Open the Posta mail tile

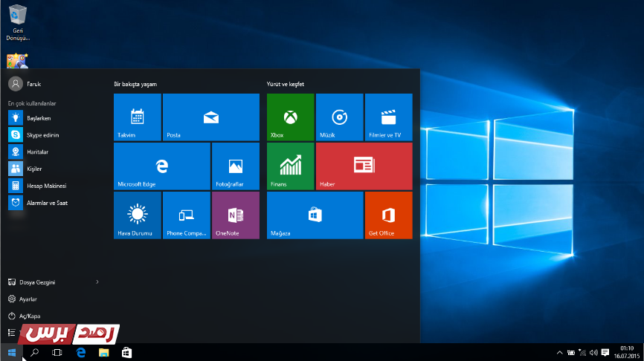[211, 117]
